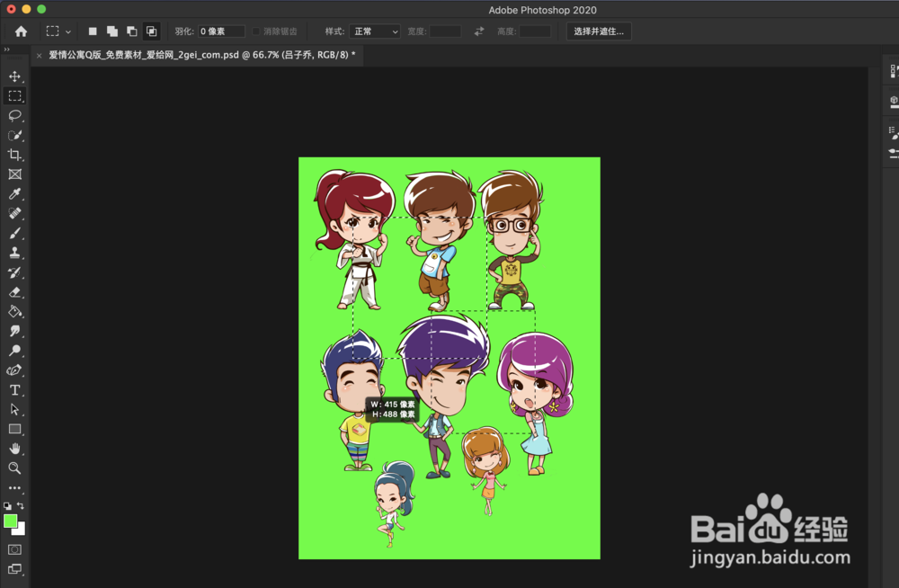Select the Crop tool
Viewport: 899px width, 588px height.
[x=15, y=155]
